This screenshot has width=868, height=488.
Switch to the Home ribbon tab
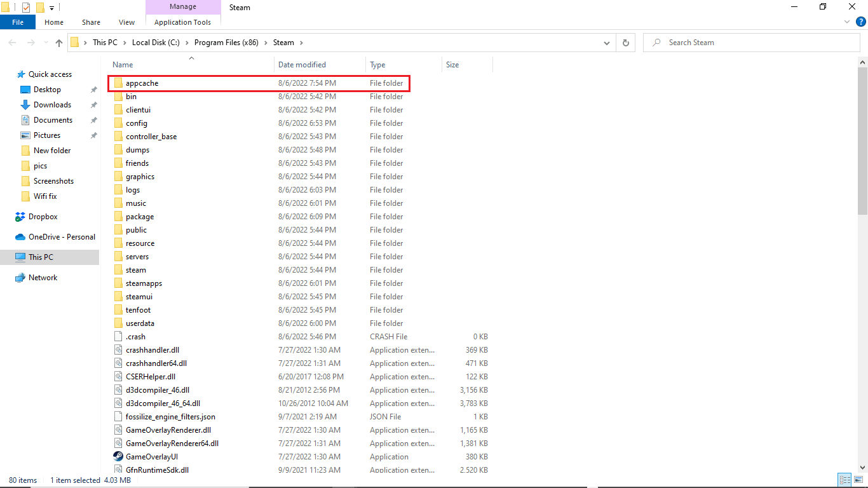pyautogui.click(x=54, y=22)
